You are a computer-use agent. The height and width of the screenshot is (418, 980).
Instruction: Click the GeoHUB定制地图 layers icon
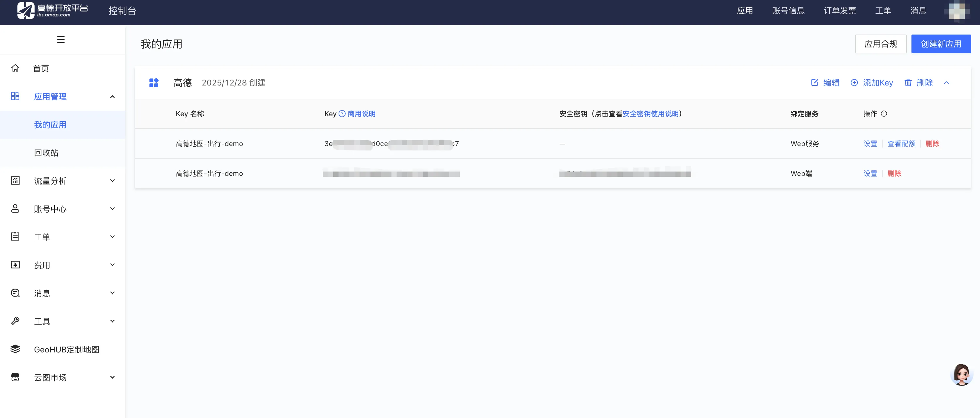[15, 349]
